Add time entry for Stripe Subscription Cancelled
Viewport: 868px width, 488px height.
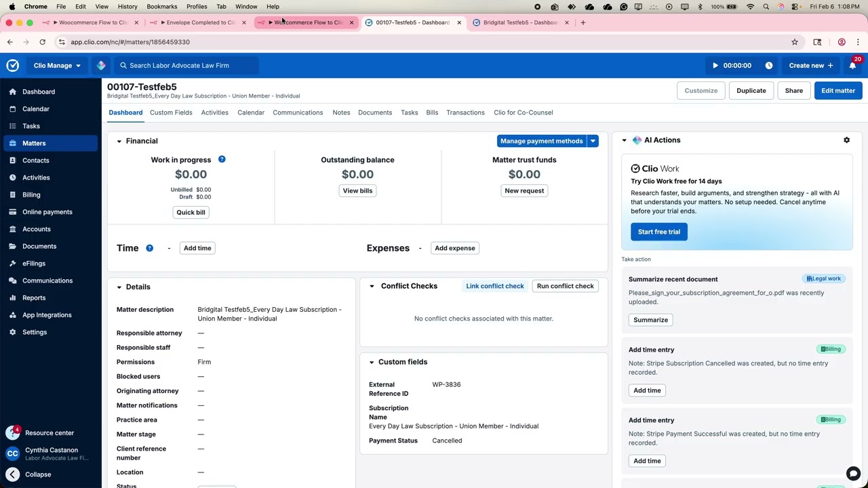click(x=647, y=390)
